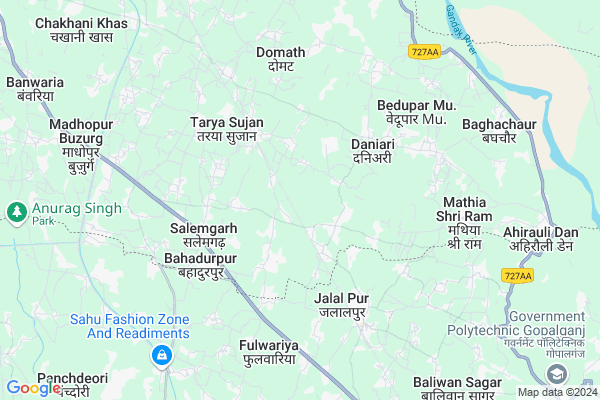The width and height of the screenshot is (600, 400).
Task: Click the upper 727AA highway shield
Action: point(424,52)
